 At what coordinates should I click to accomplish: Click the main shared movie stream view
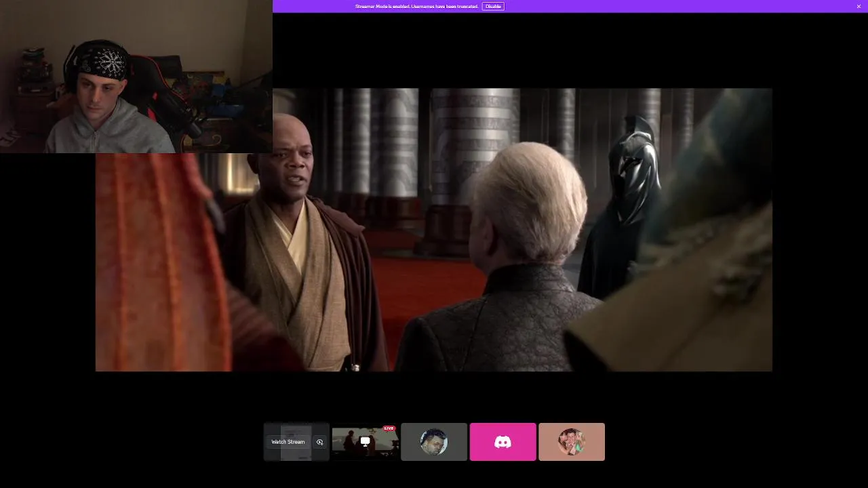(434, 230)
